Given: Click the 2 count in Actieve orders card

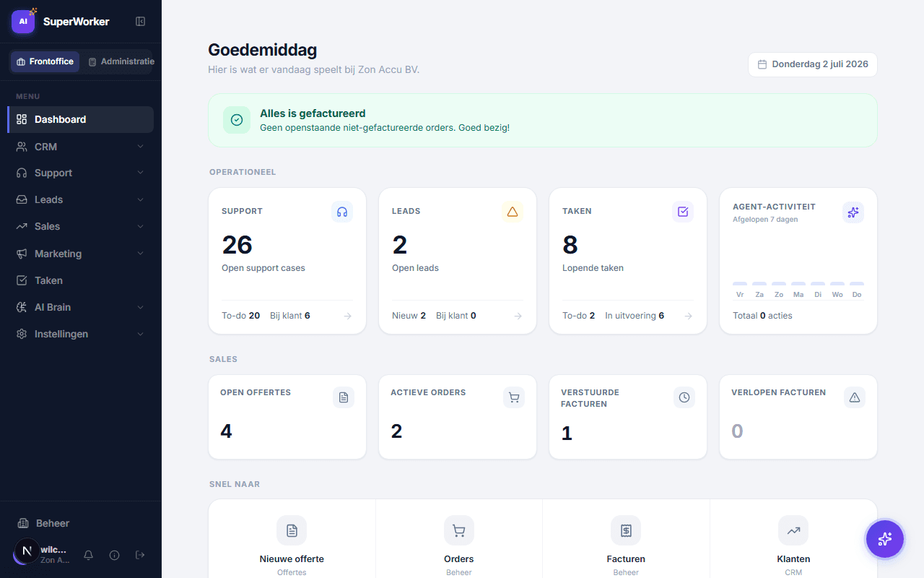Looking at the screenshot, I should [x=396, y=431].
